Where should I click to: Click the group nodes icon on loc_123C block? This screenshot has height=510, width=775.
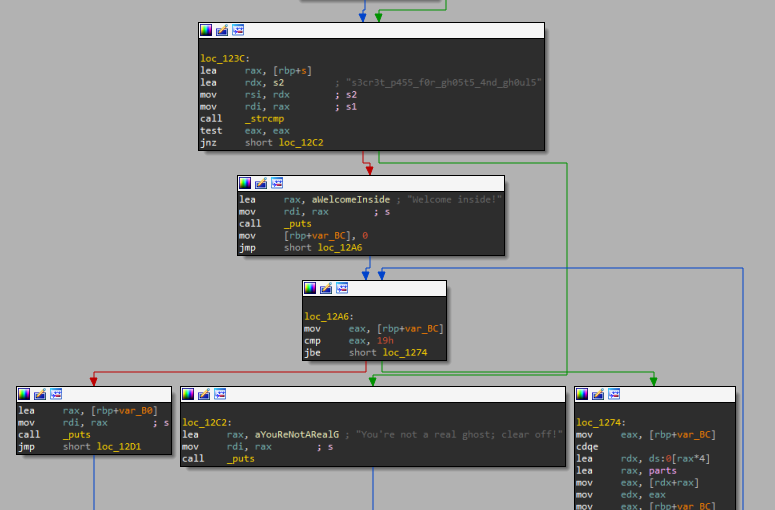pyautogui.click(x=238, y=31)
